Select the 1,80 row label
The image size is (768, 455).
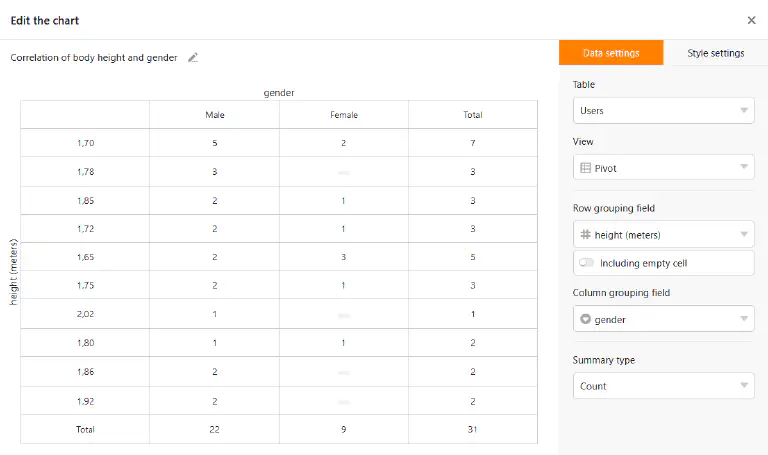pos(85,343)
